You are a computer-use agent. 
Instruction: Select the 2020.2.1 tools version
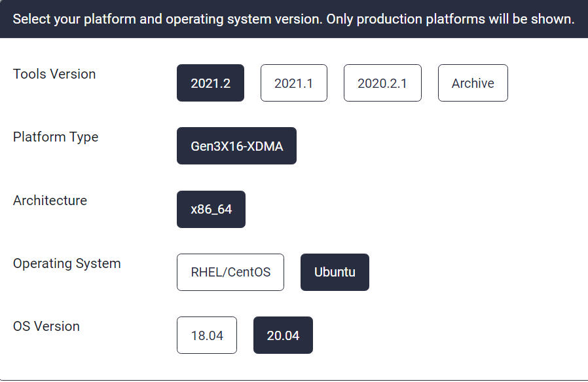pos(382,83)
